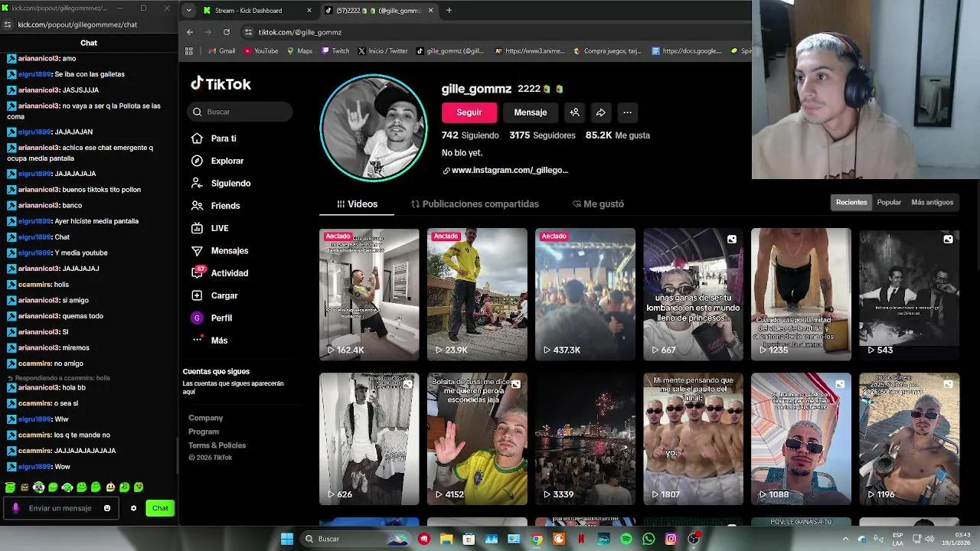Open Netflix from the taskbar

click(581, 539)
